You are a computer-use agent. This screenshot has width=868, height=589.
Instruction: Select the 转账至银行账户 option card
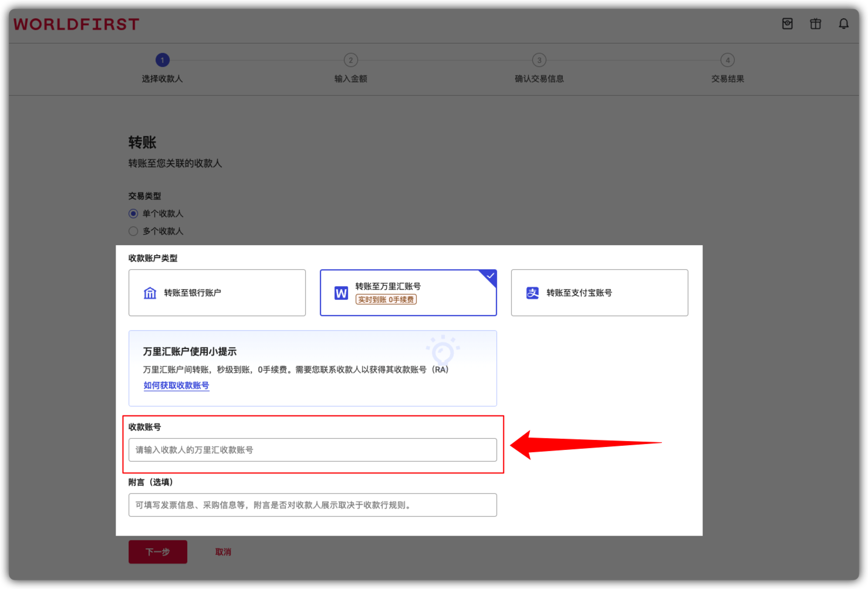[x=217, y=293]
